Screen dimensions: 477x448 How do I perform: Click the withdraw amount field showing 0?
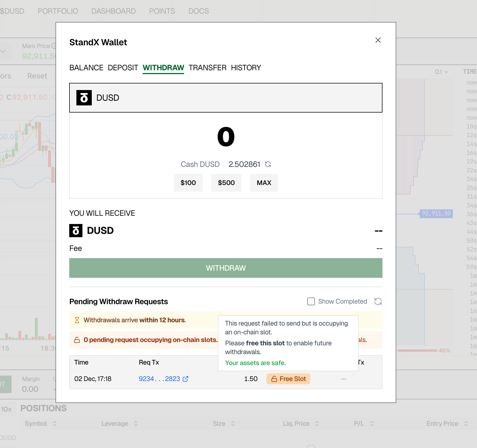(226, 137)
